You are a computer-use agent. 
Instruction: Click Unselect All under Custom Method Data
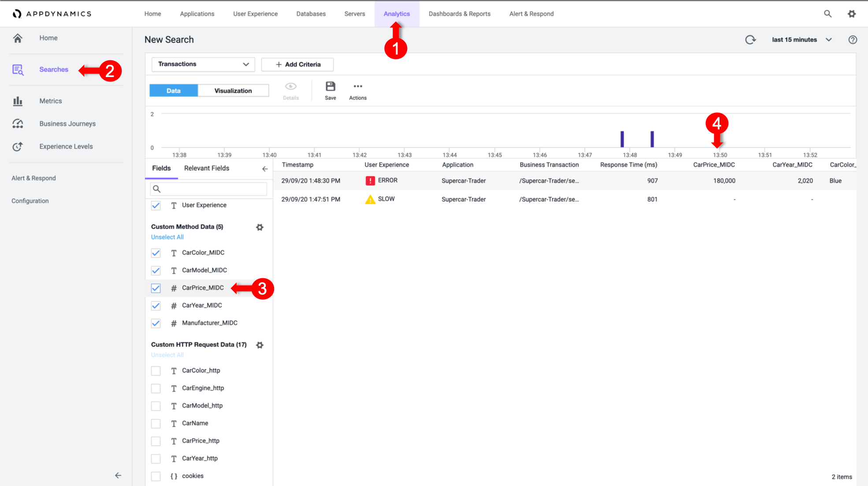pos(167,237)
